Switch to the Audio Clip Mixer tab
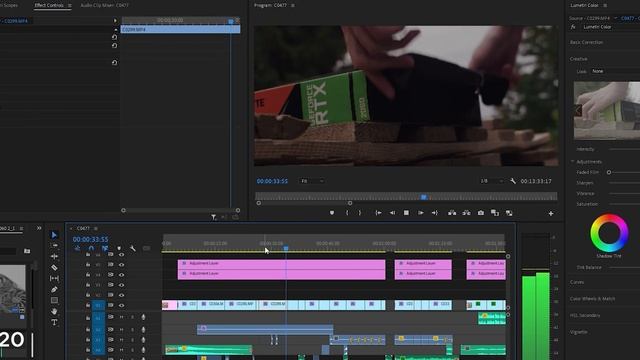 (x=104, y=5)
